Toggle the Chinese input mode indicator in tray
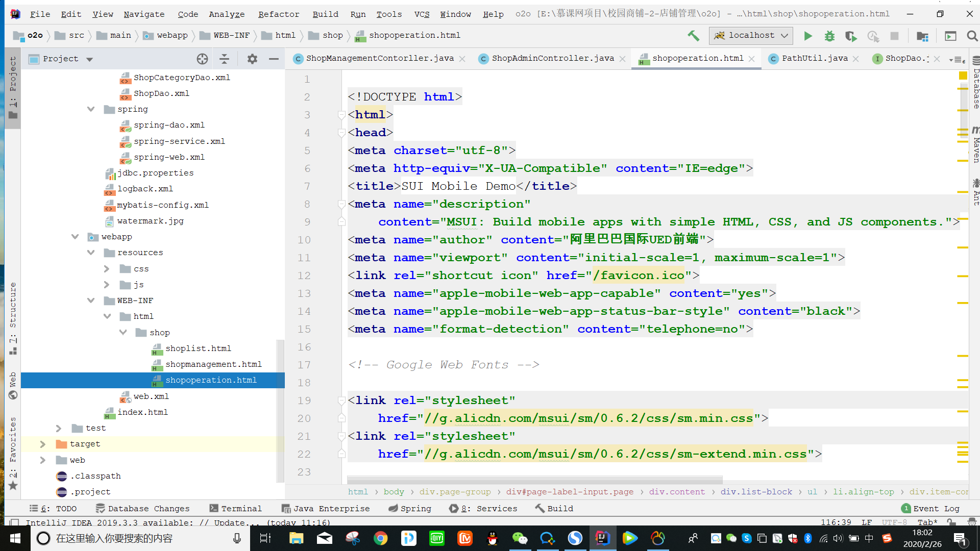Screen dimensions: 980x551 [x=869, y=538]
